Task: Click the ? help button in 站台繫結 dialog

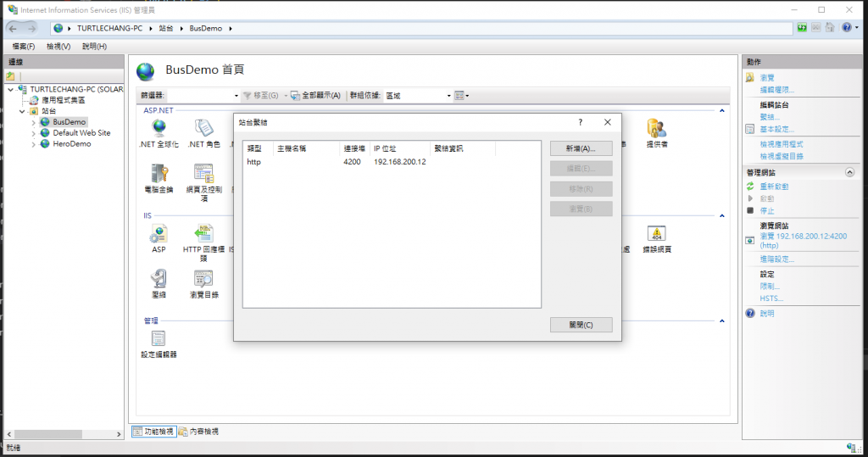Action: tap(580, 122)
